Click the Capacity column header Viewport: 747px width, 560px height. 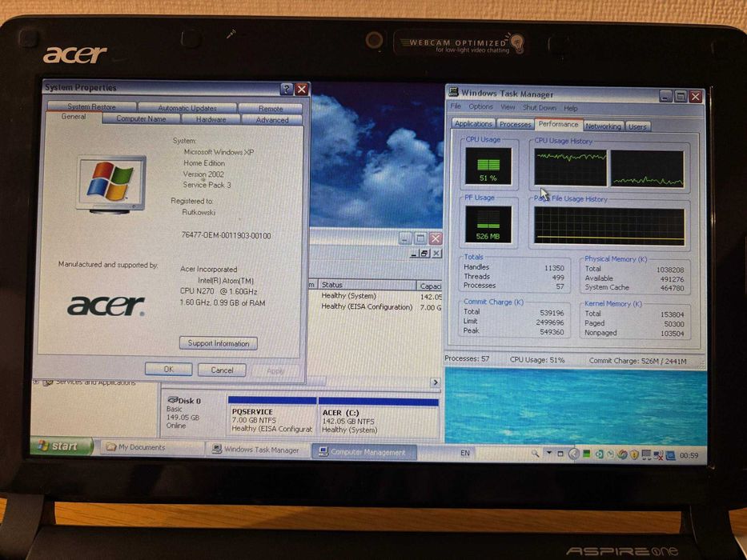430,286
